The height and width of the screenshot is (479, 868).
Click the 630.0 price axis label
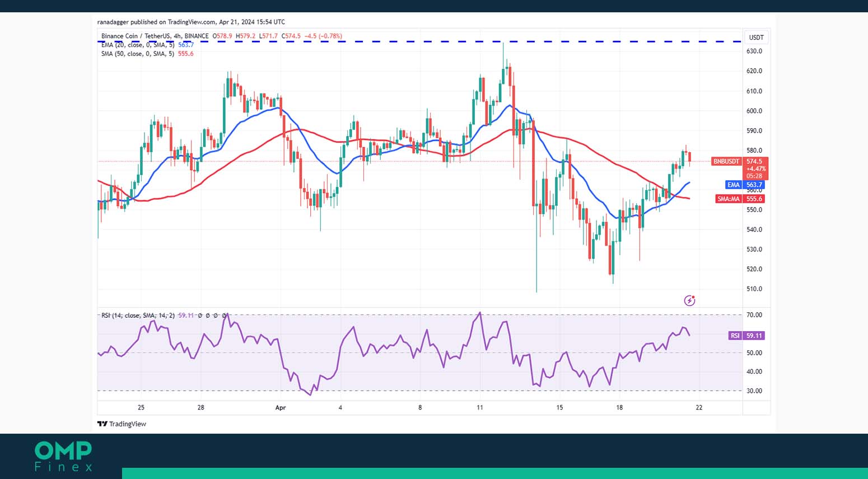click(x=754, y=51)
